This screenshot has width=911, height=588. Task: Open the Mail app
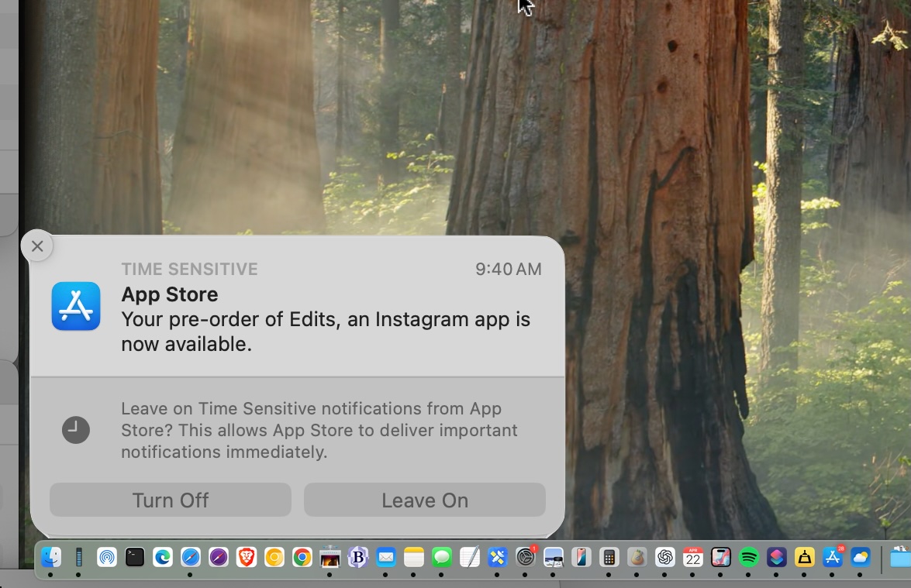click(386, 557)
